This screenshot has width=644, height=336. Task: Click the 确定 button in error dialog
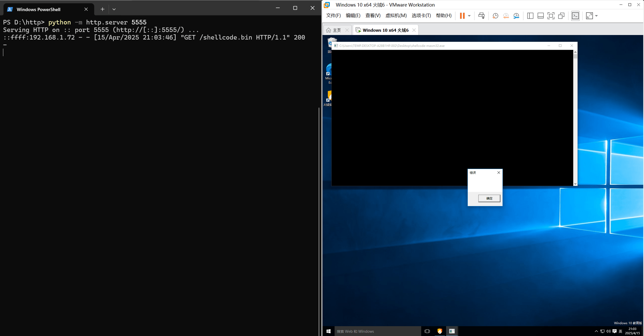[x=489, y=198]
